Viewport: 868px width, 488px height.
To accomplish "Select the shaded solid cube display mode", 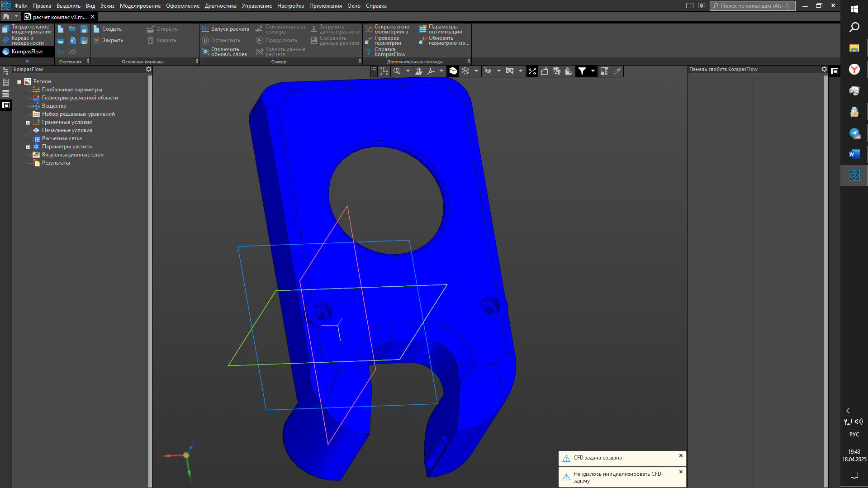I will point(453,71).
